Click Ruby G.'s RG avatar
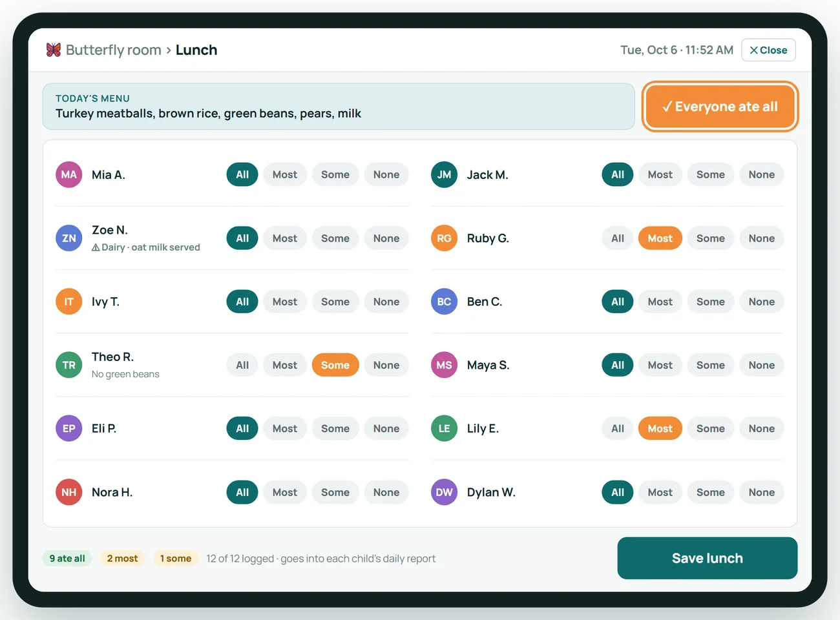840x620 pixels. click(445, 238)
